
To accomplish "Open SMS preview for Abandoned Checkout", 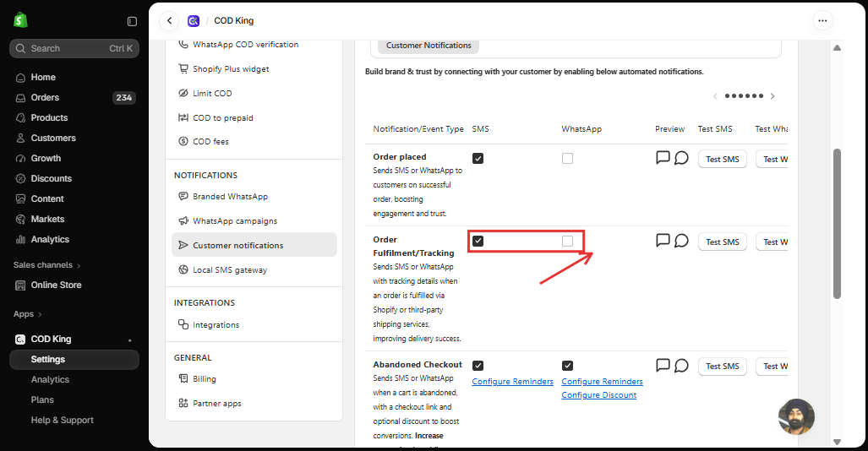I will tap(663, 365).
